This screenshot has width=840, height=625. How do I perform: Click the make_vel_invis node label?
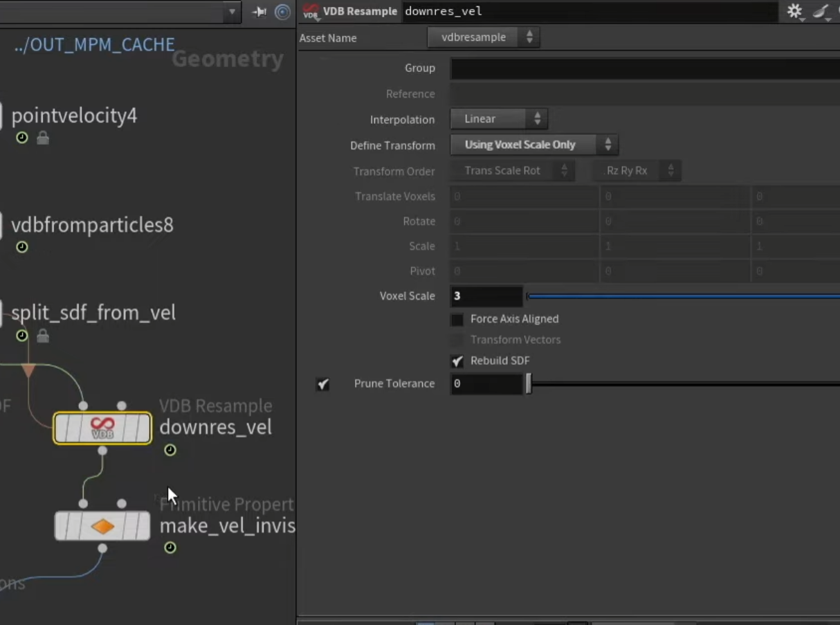tap(228, 526)
